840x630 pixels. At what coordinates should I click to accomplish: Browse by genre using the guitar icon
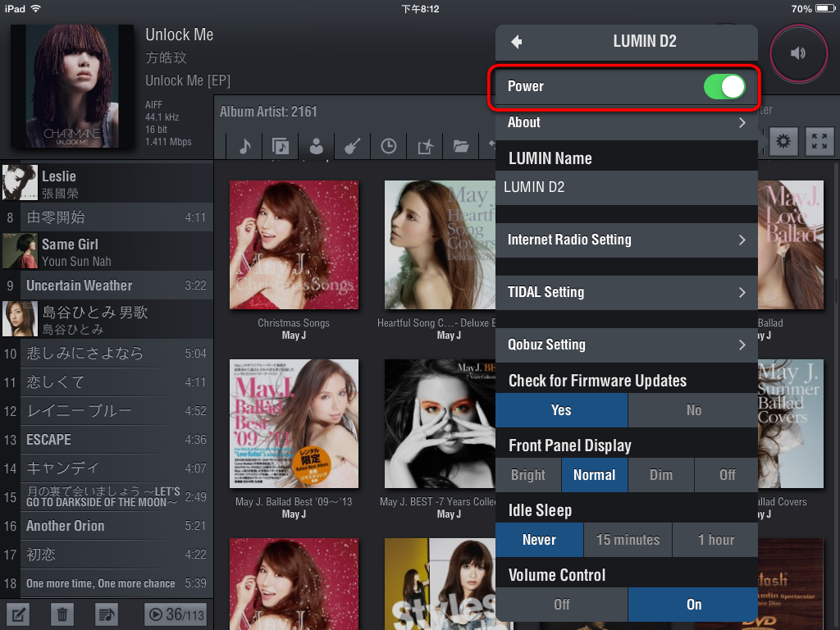point(352,146)
